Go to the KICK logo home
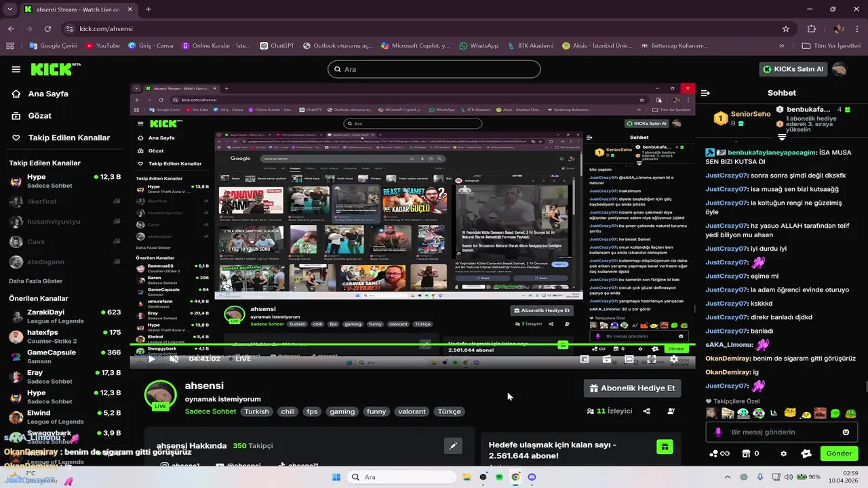This screenshot has height=488, width=868. pyautogui.click(x=56, y=69)
